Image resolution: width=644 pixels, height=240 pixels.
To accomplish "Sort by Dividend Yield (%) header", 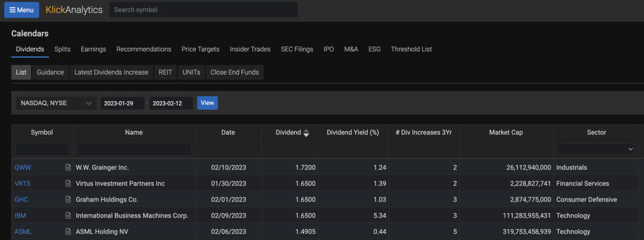I will point(353,133).
